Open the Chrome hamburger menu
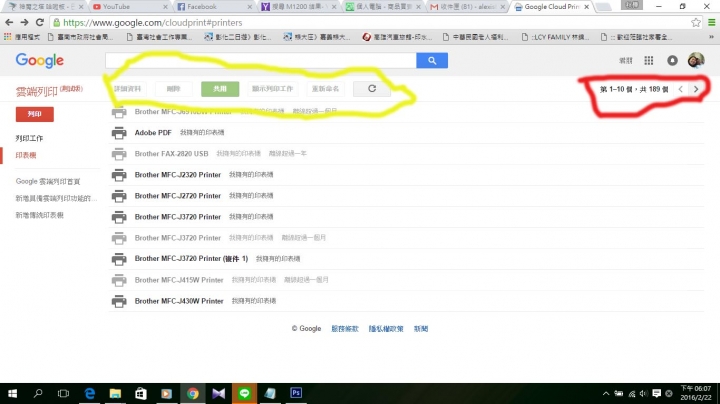This screenshot has width=720, height=404. tap(711, 22)
